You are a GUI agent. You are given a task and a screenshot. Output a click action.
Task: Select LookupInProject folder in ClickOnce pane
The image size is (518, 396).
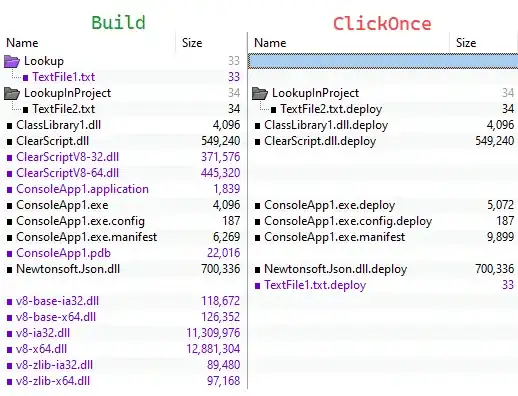tap(315, 93)
